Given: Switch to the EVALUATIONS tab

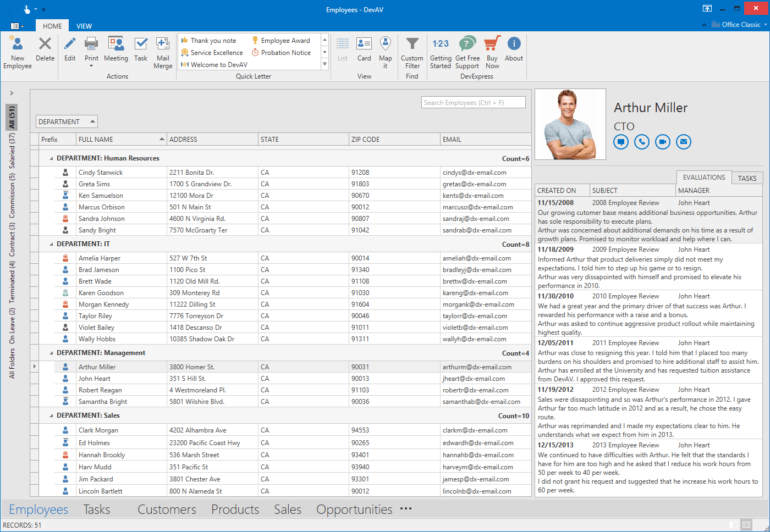Looking at the screenshot, I should point(704,177).
